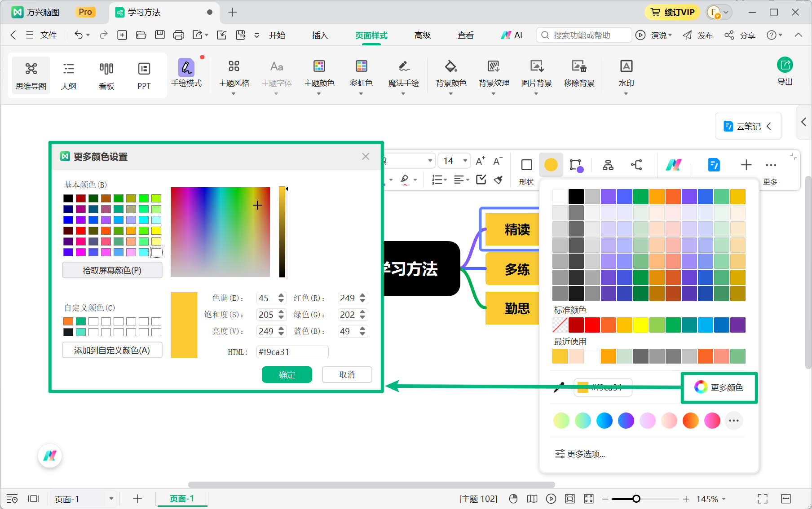Click the undo arrow icon
Image resolution: width=812 pixels, height=509 pixels.
[x=79, y=35]
